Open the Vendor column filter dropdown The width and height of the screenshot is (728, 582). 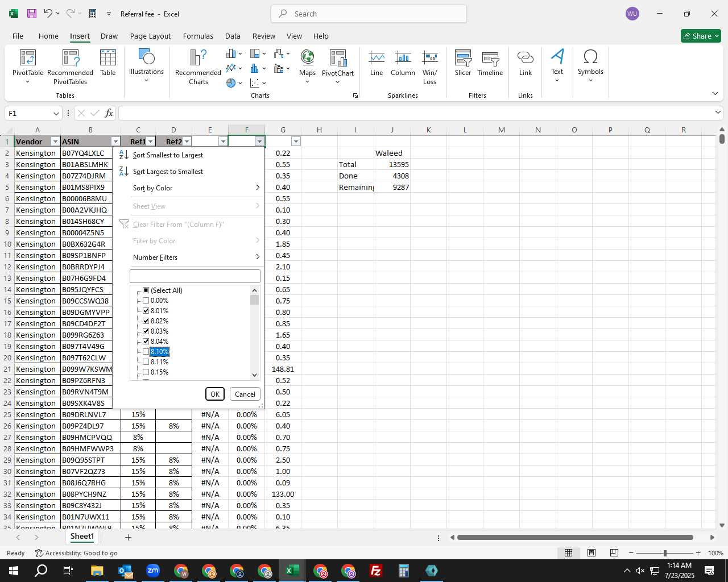click(x=55, y=142)
